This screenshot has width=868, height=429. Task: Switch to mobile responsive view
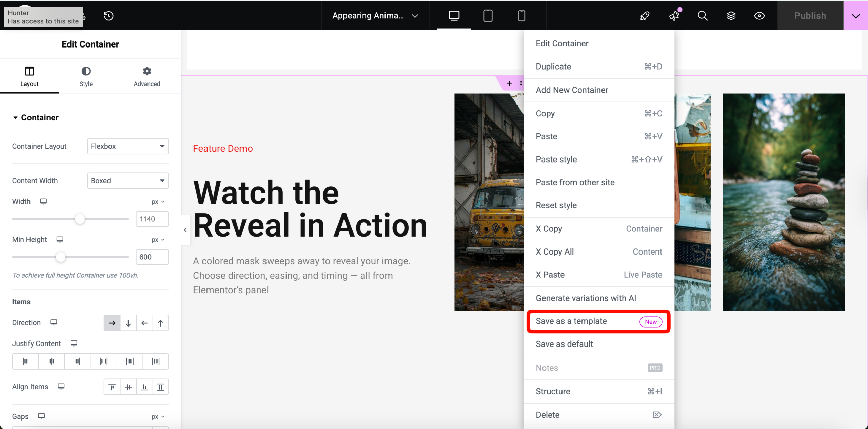point(521,16)
